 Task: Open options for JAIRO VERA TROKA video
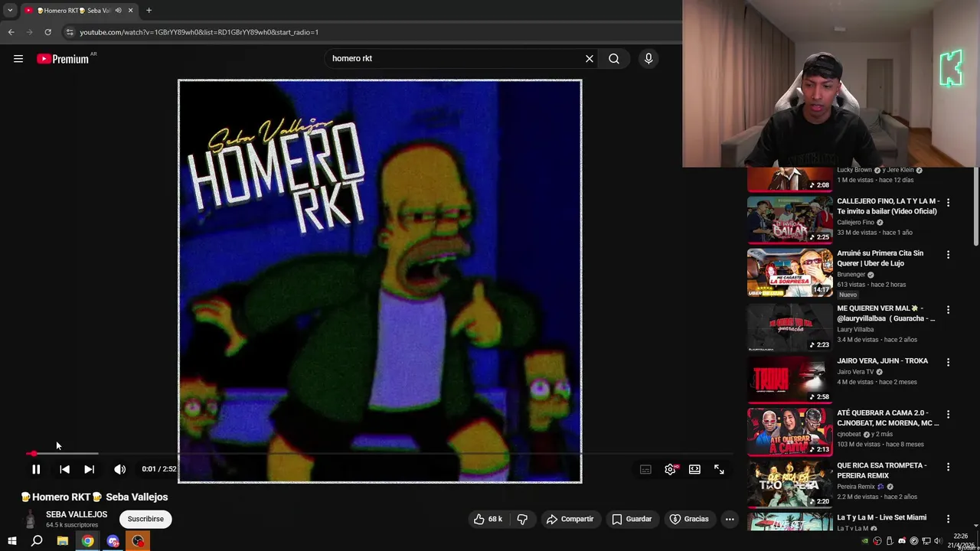[x=948, y=362]
